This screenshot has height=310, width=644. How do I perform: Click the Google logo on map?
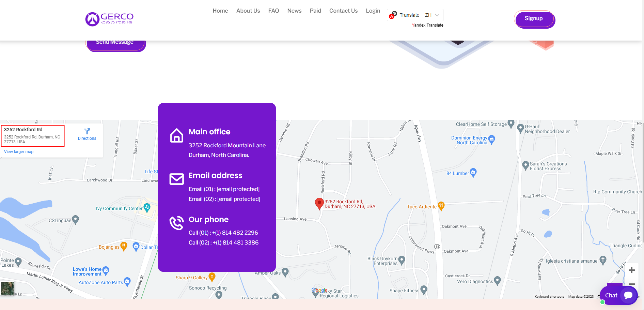319,290
